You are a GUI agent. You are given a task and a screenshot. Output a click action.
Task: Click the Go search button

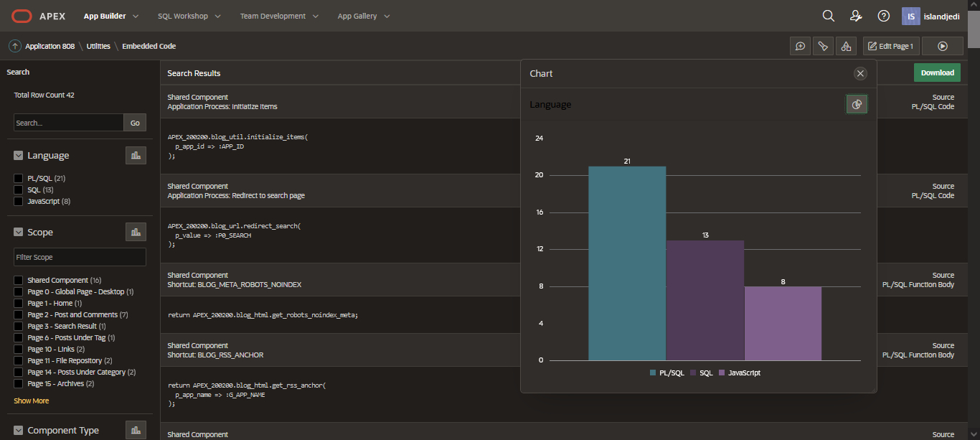[x=135, y=123]
